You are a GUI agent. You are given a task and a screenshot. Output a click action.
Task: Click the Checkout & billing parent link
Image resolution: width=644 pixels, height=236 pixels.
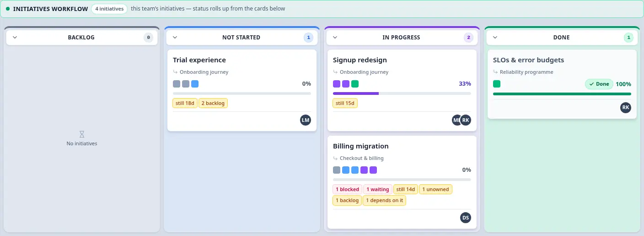pyautogui.click(x=362, y=158)
